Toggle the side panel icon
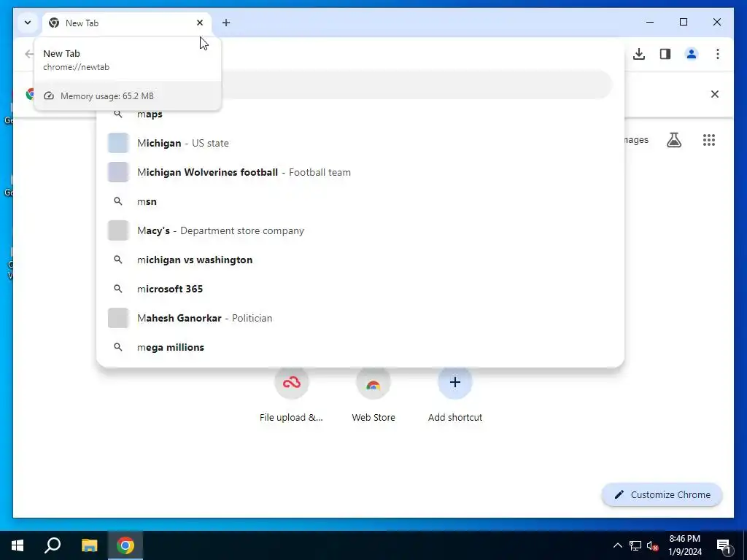The height and width of the screenshot is (560, 747). pyautogui.click(x=665, y=54)
